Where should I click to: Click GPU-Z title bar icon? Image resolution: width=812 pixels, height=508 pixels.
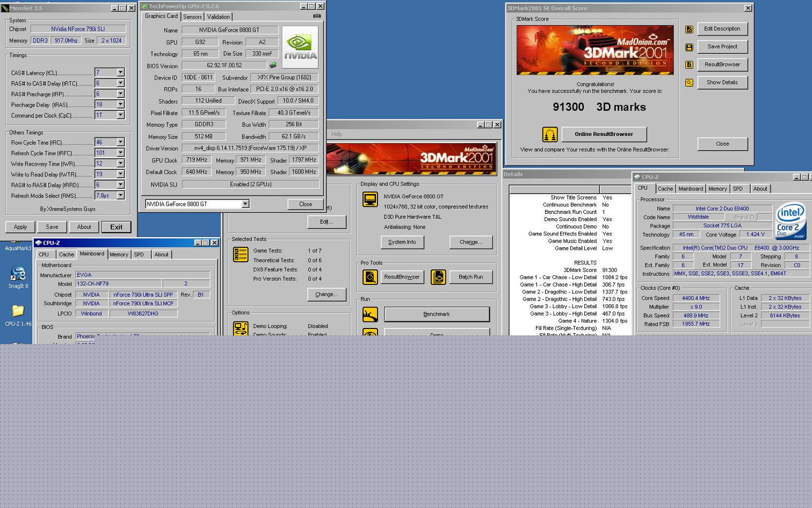click(x=144, y=6)
